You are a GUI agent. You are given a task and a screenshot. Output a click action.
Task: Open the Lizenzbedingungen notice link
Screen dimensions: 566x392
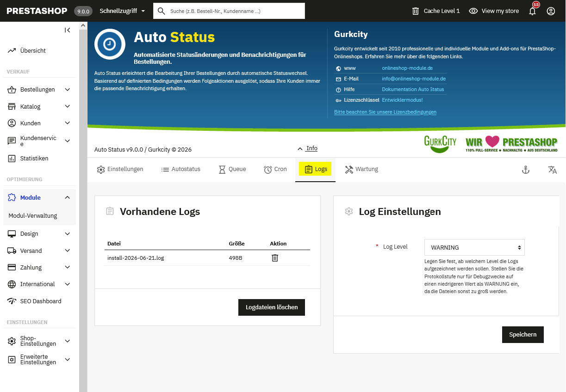(x=385, y=112)
